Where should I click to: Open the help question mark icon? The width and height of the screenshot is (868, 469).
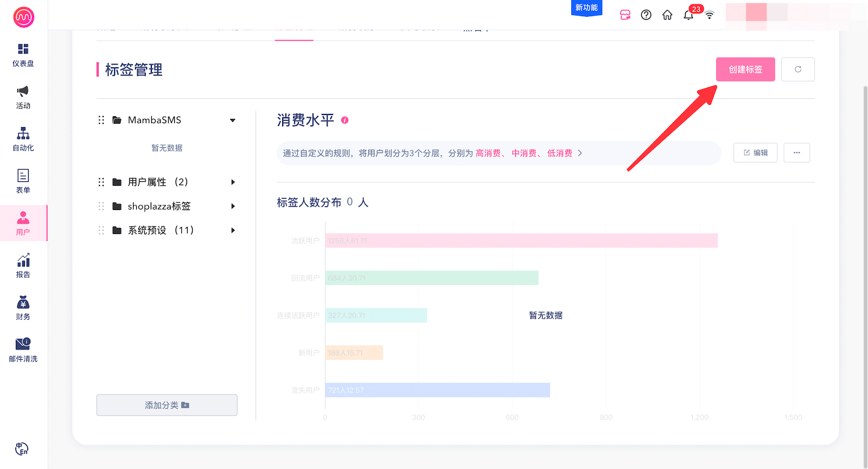pyautogui.click(x=646, y=15)
